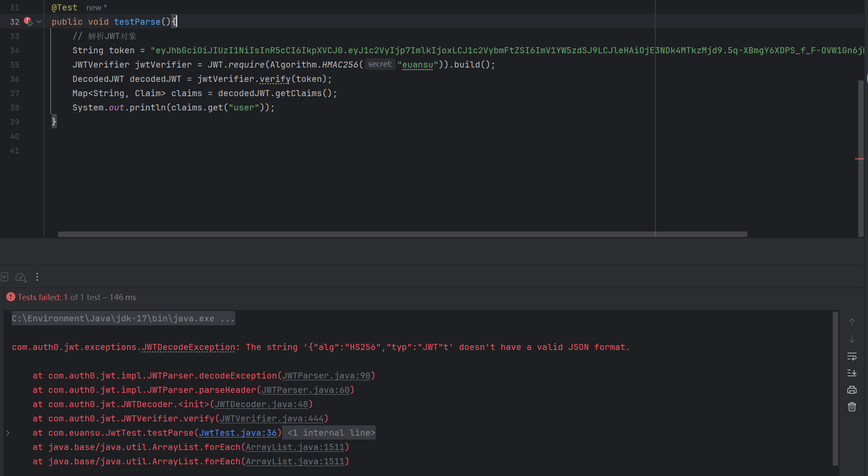Click the print console output icon
The image size is (868, 476).
tap(852, 390)
